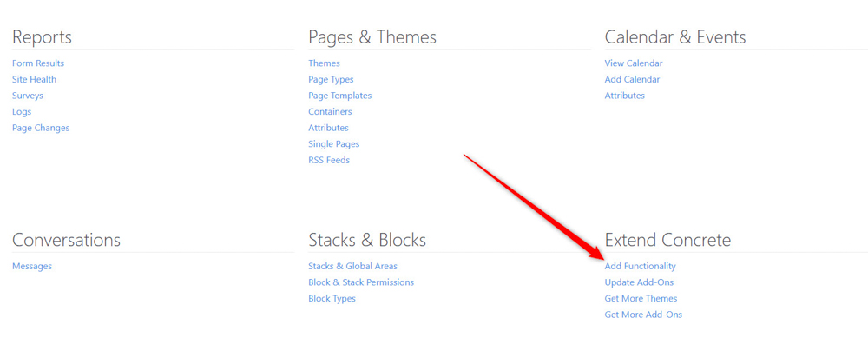The height and width of the screenshot is (358, 868).
Task: Click the Add Functionality link
Action: click(640, 266)
